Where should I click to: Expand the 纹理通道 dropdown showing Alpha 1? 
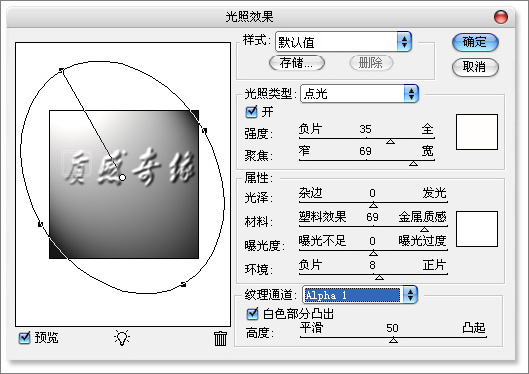click(x=360, y=295)
